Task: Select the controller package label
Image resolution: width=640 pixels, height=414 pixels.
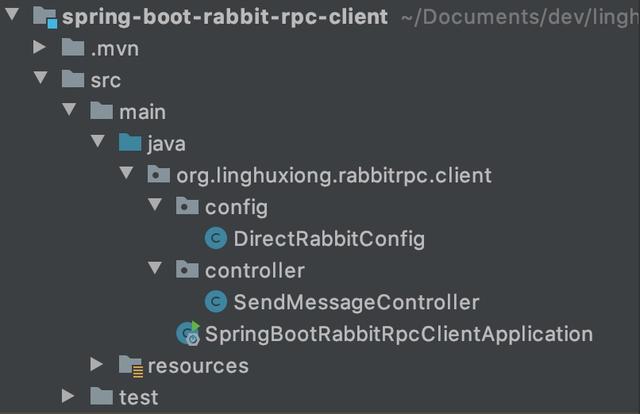Action: click(255, 271)
